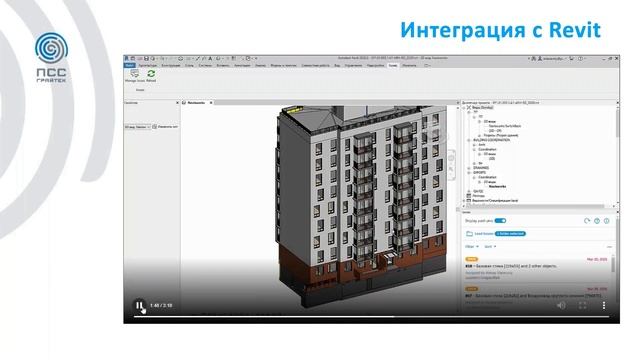Image resolution: width=640 pixels, height=360 pixels.
Task: Pause the video playback
Action: (x=139, y=305)
